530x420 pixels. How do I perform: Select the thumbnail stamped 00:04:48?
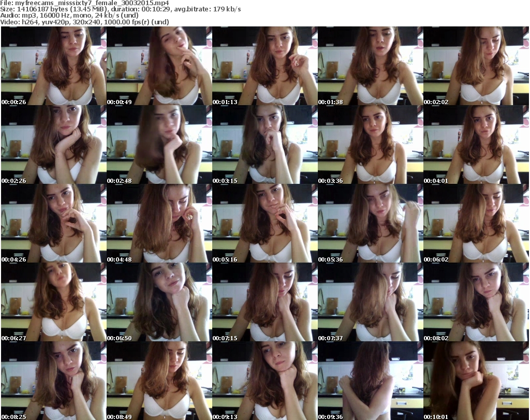[159, 224]
